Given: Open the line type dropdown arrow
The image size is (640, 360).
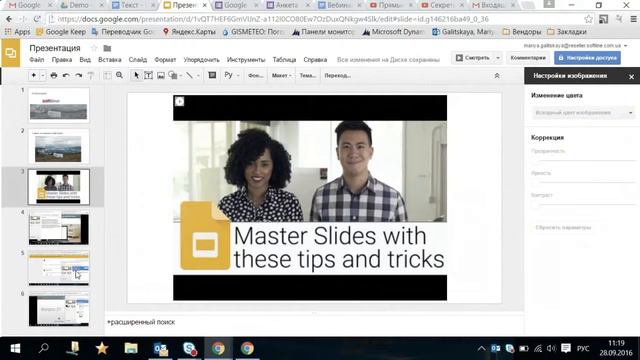Looking at the screenshot, I should 198,76.
